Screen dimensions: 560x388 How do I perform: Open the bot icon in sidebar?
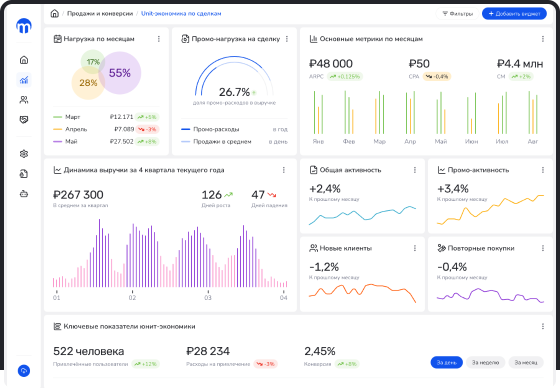(24, 194)
